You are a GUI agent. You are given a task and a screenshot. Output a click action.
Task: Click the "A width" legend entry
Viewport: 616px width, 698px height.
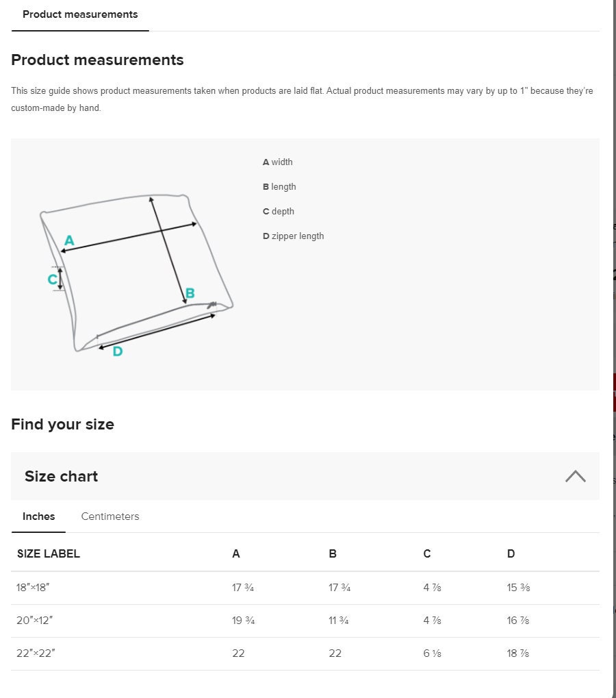(277, 162)
